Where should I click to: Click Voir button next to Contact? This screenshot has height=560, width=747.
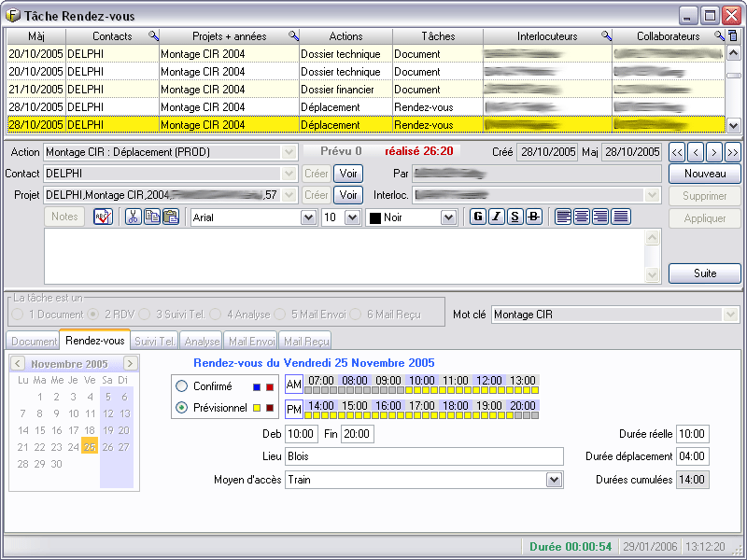(347, 174)
